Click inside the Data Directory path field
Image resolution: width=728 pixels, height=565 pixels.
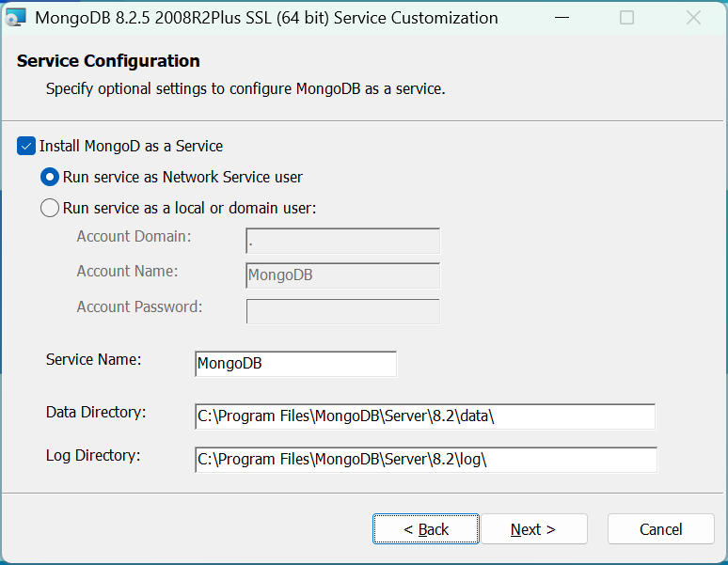click(424, 416)
